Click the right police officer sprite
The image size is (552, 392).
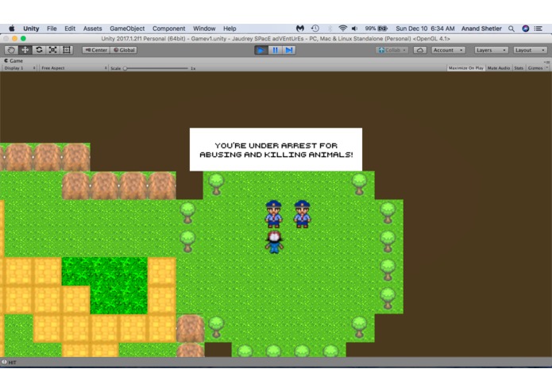(x=302, y=213)
